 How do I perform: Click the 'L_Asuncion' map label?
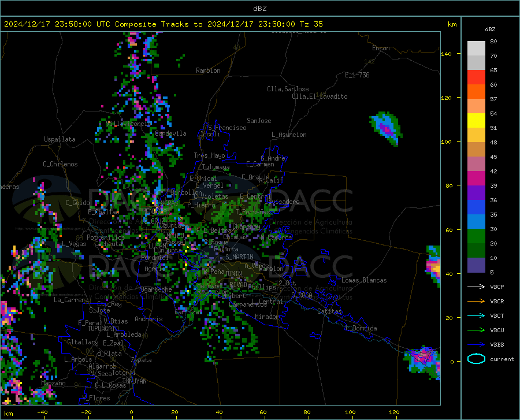[x=289, y=135]
